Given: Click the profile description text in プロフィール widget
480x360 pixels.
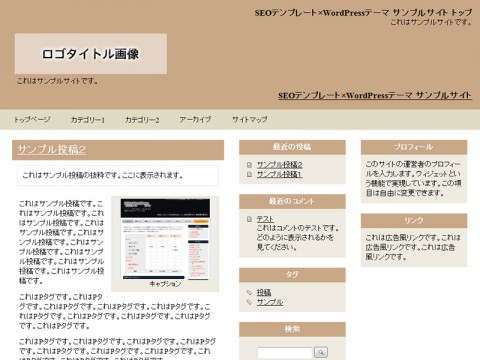Looking at the screenshot, I should pyautogui.click(x=413, y=178).
